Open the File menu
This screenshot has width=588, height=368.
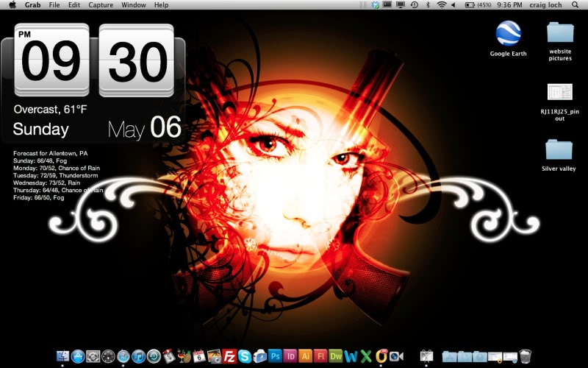pyautogui.click(x=54, y=5)
